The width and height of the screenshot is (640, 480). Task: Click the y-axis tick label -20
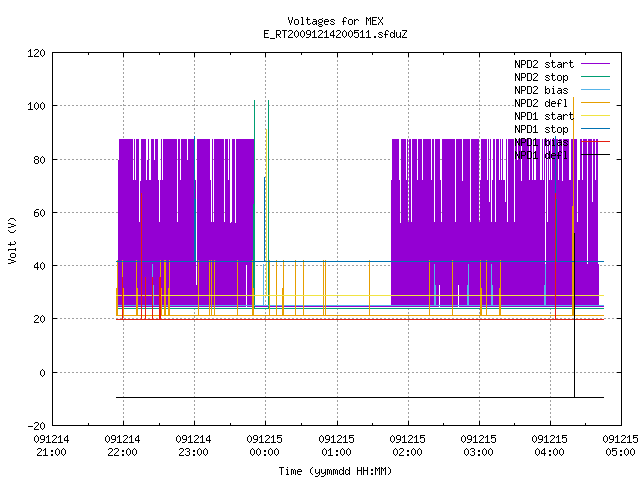click(x=37, y=426)
